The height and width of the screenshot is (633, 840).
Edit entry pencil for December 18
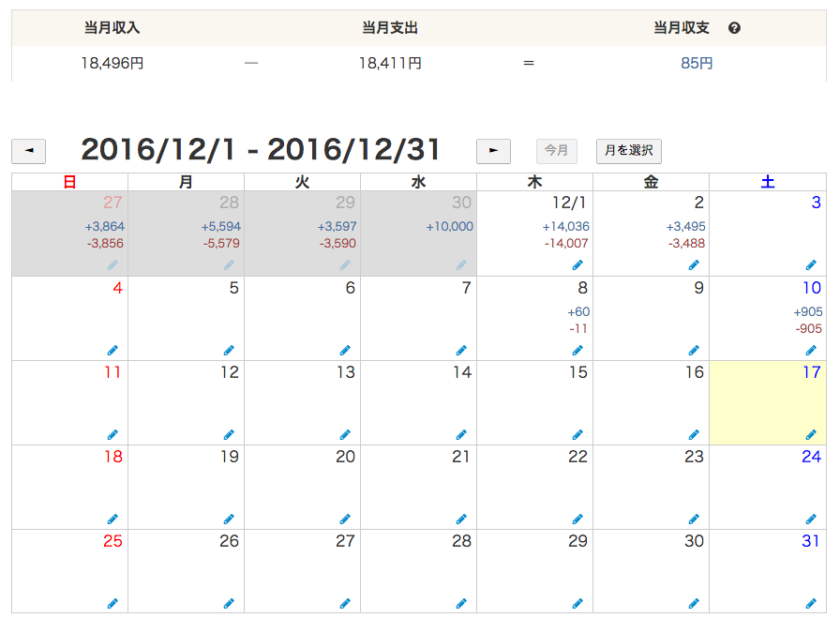coord(112,519)
